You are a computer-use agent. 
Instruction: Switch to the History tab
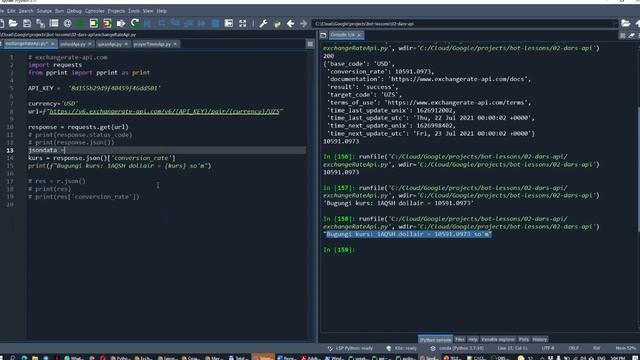540,340
